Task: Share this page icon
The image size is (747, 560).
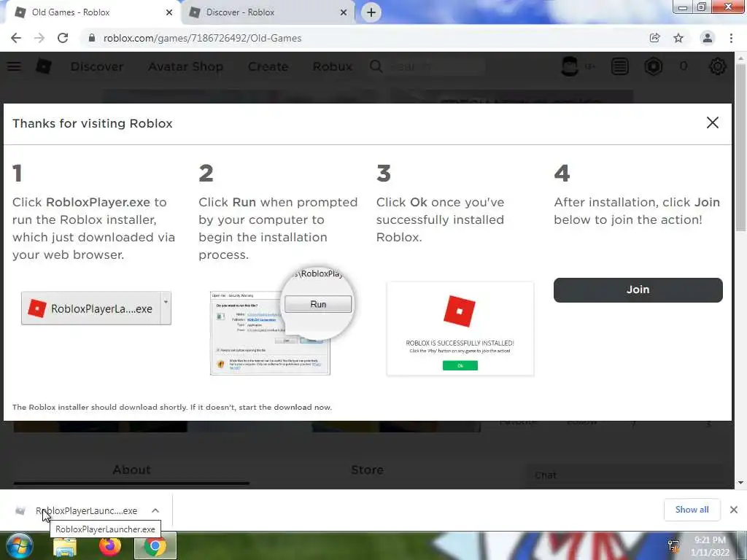Action: (654, 38)
